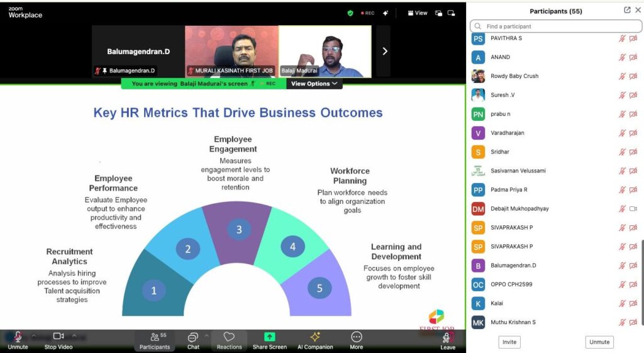The height and width of the screenshot is (353, 644).
Task: Open the View layout menu
Action: click(x=418, y=13)
